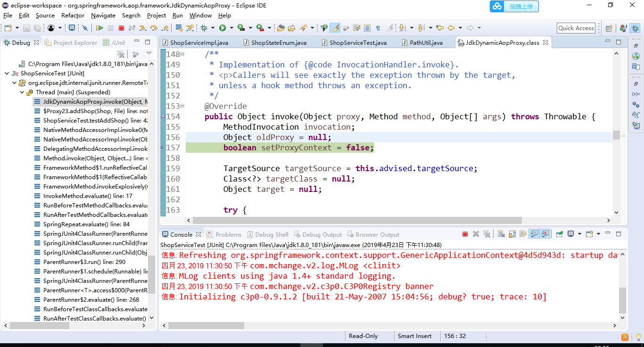The image size is (644, 347).
Task: Click the Open Type icon in toolbar
Action: (281, 28)
